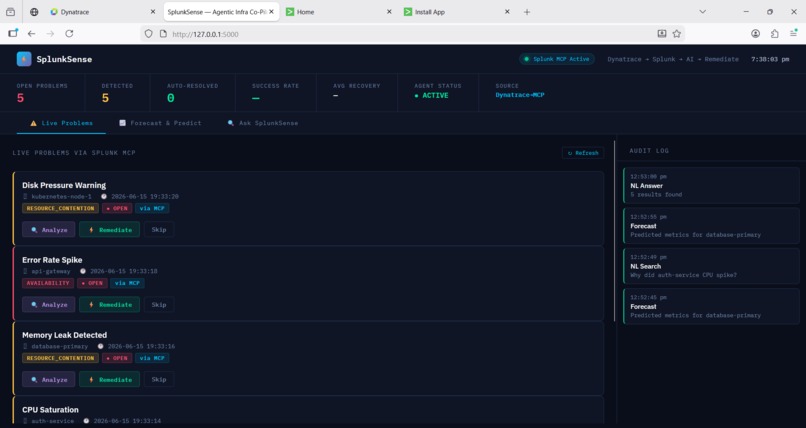
Task: Open browser account profile icon
Action: [x=755, y=33]
